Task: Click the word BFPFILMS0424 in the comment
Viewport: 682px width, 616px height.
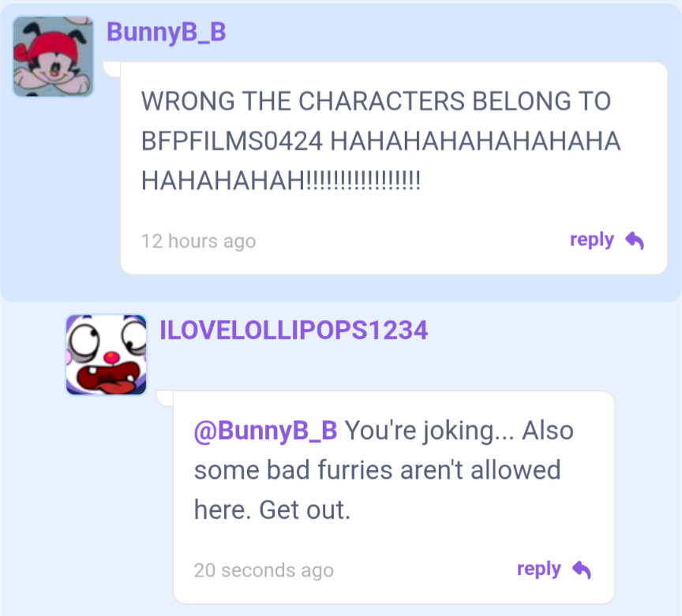Action: tap(232, 141)
